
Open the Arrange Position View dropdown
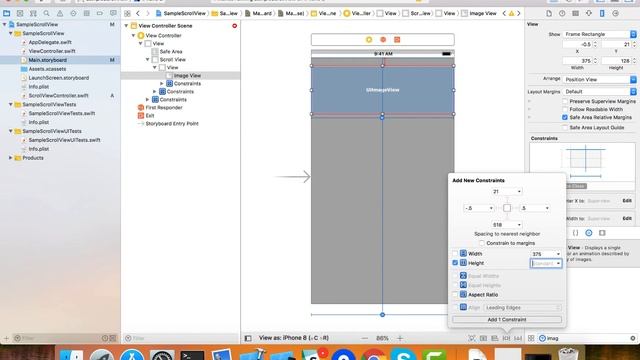(600, 79)
